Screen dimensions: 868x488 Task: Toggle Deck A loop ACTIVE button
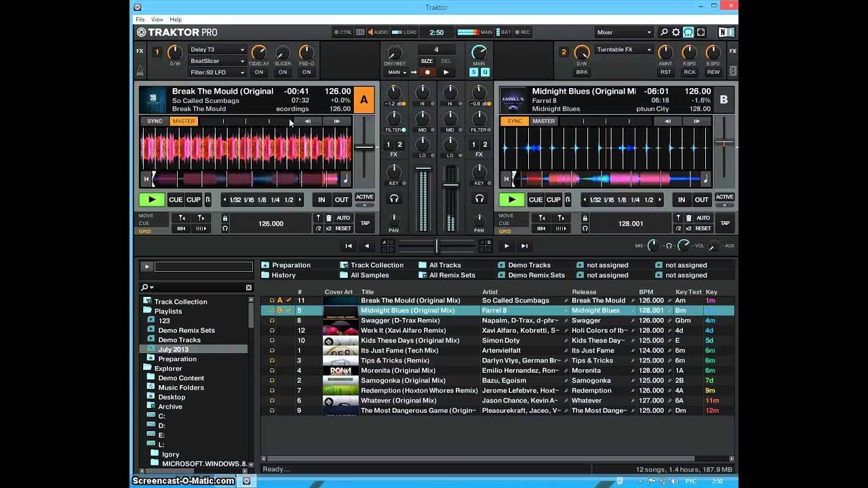[x=365, y=197]
